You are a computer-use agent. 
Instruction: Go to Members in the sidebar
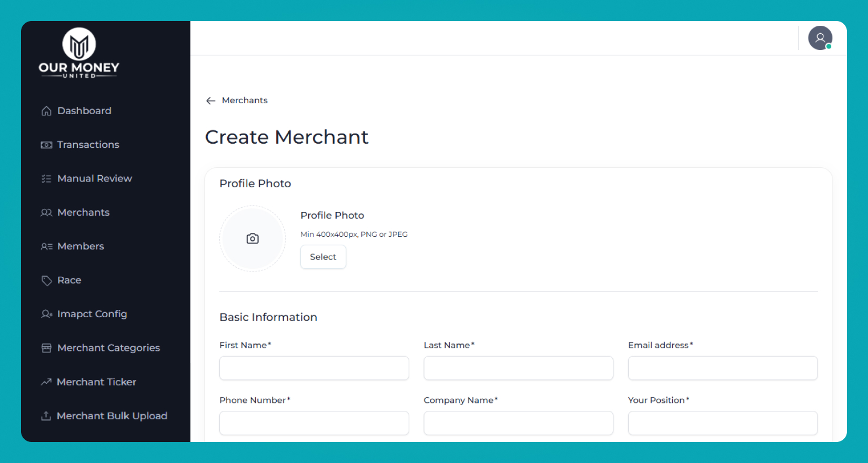tap(80, 246)
